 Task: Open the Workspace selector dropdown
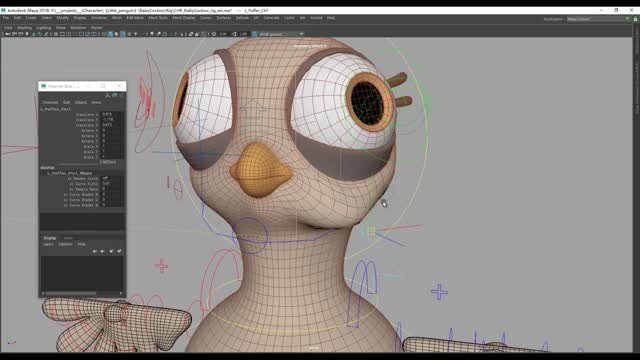[x=598, y=19]
